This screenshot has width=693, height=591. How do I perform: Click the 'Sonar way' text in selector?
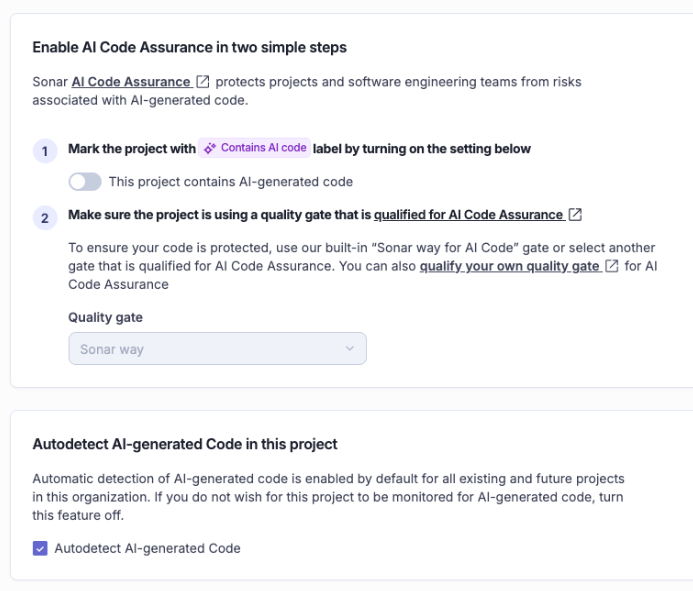coord(112,349)
